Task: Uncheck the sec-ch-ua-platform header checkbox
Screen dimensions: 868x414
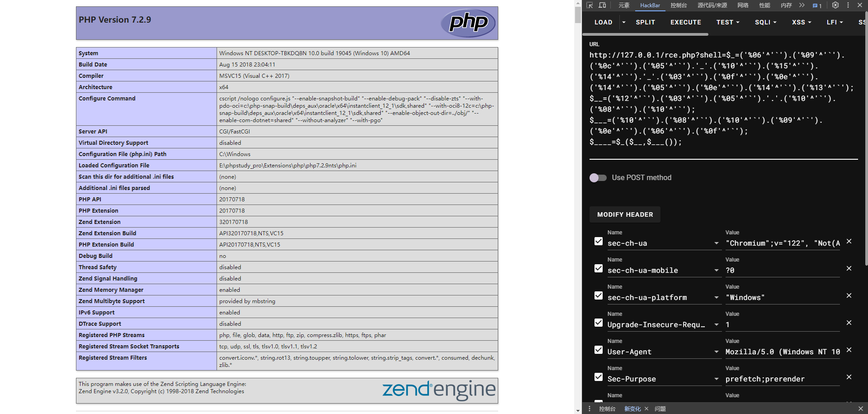Action: pyautogui.click(x=599, y=296)
